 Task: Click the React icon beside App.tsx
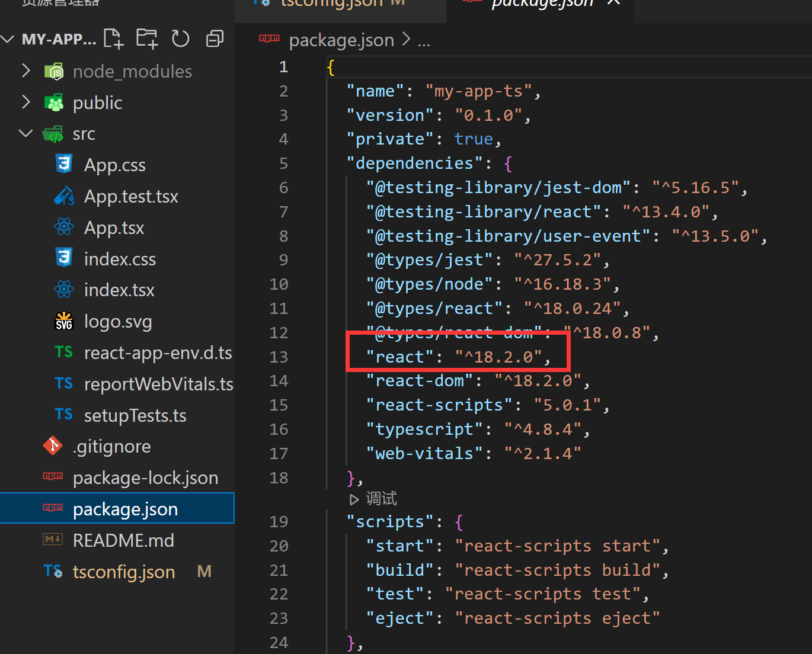(63, 226)
